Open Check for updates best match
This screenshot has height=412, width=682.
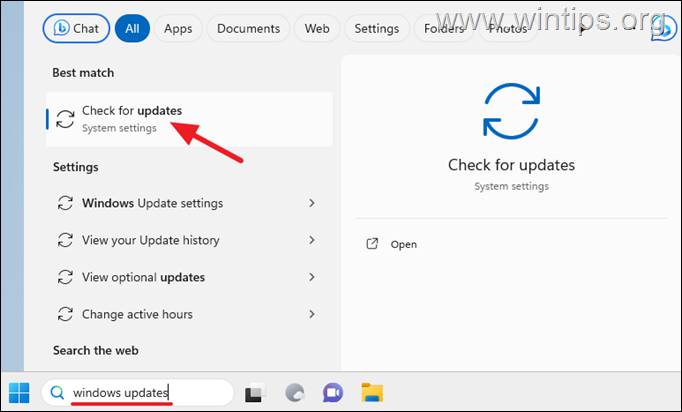[189, 119]
